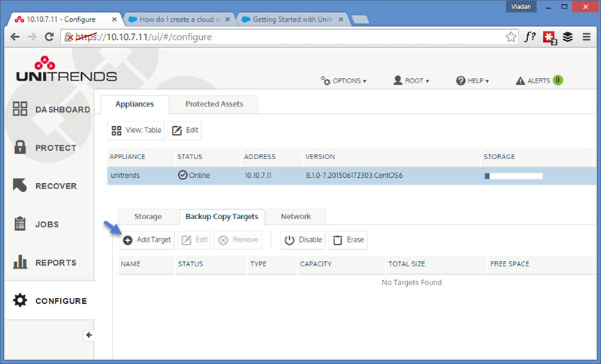Switch to the Protected Assets tab
This screenshot has width=601, height=364.
pyautogui.click(x=214, y=104)
